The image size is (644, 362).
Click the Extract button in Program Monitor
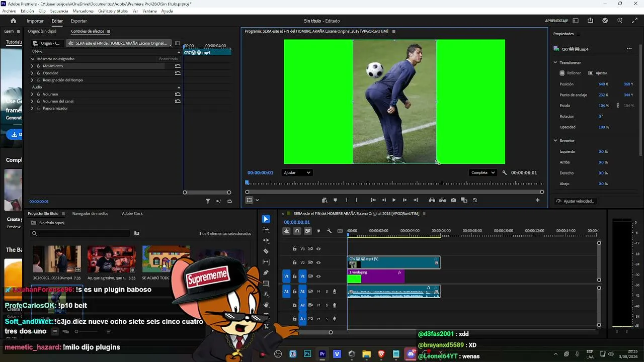[x=442, y=200]
